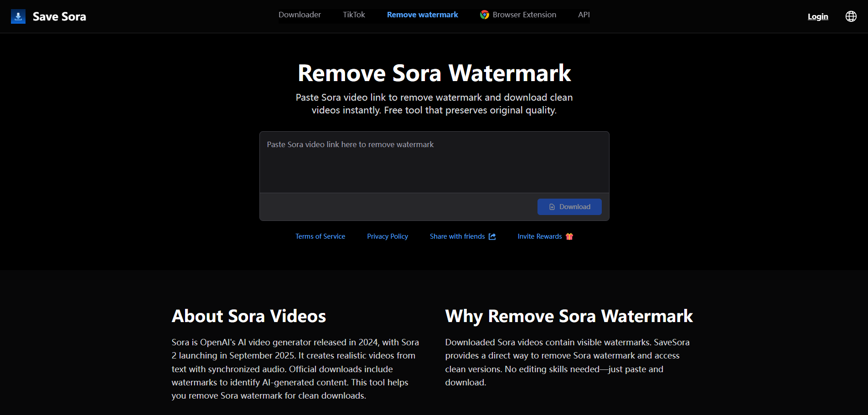Click the Login link
Image resolution: width=868 pixels, height=415 pixels.
tap(818, 16)
